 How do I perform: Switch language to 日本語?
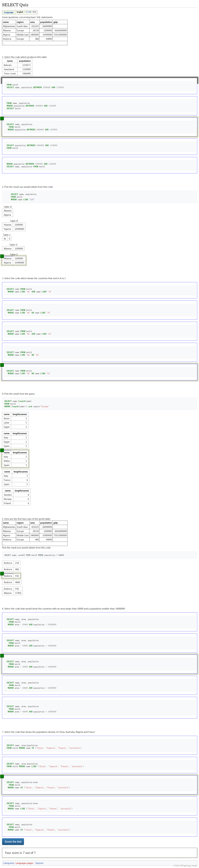(28, 12)
